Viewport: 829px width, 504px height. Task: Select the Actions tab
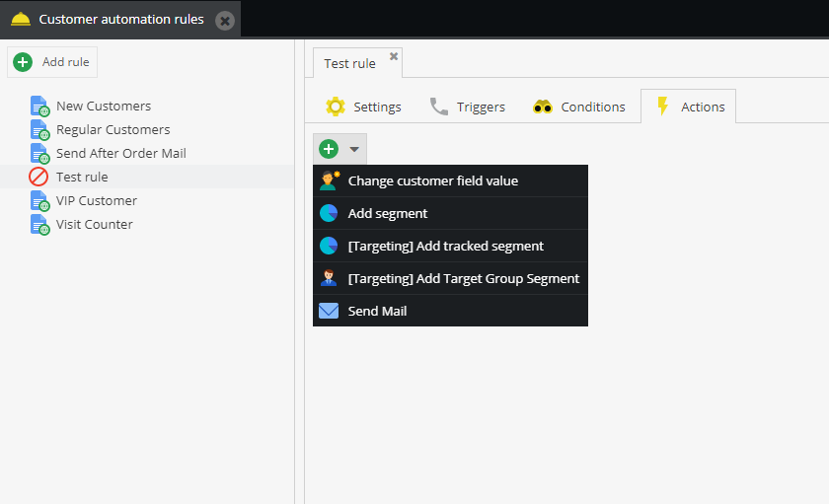coord(689,107)
